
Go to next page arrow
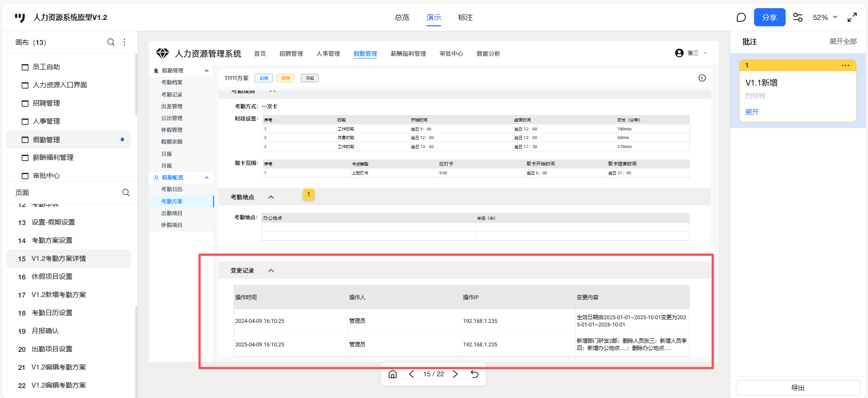(455, 374)
